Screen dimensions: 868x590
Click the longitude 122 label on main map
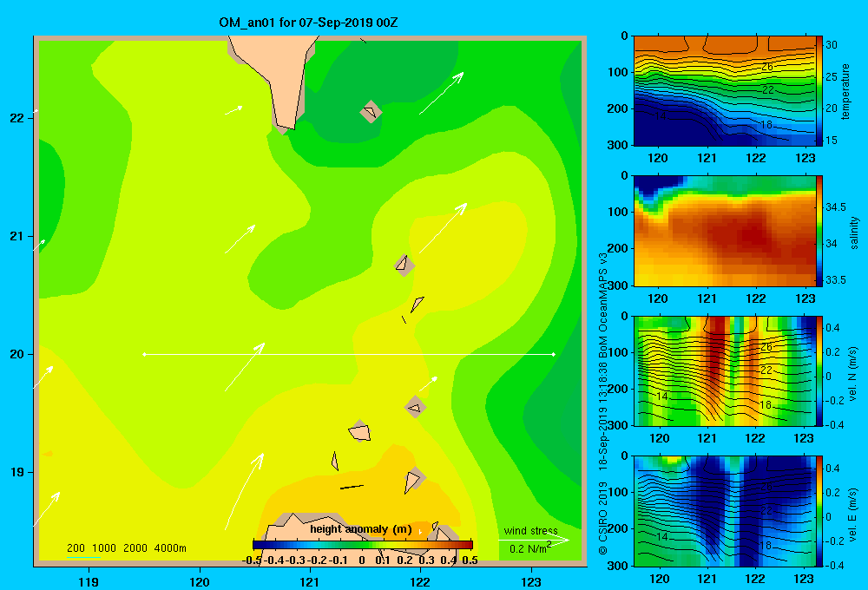(x=420, y=581)
